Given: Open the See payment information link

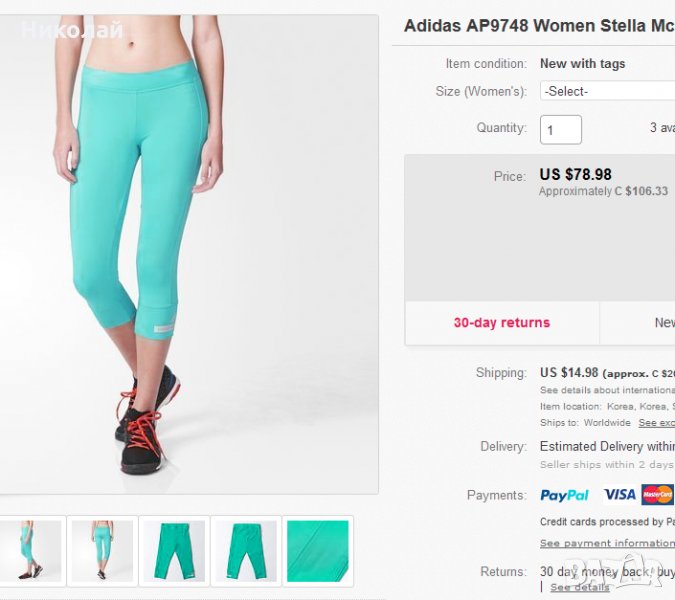Looking at the screenshot, I should (x=607, y=543).
